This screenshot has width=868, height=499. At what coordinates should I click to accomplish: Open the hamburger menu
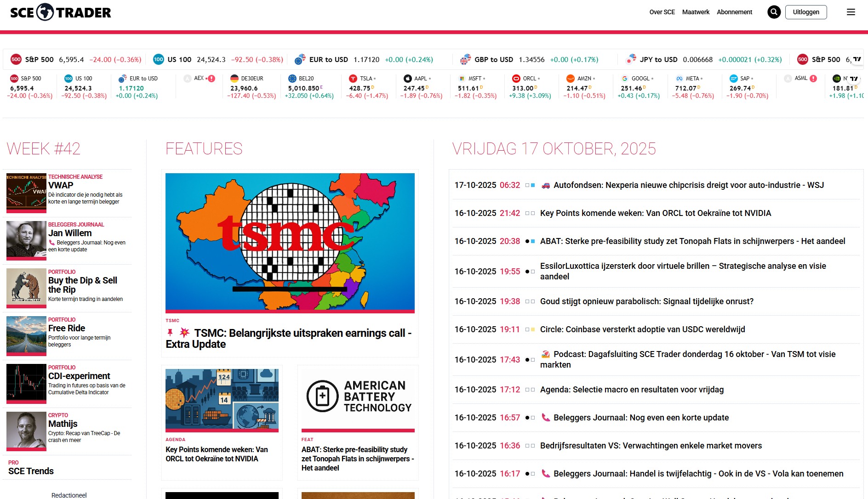click(x=851, y=12)
